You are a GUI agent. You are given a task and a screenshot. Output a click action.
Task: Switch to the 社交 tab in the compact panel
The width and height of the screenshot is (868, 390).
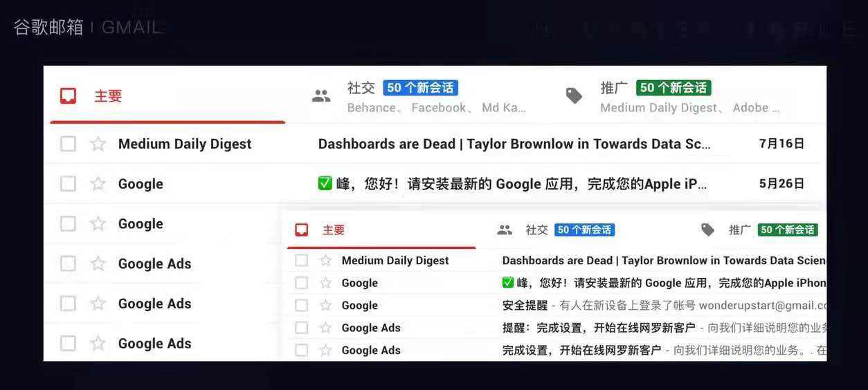pos(536,230)
